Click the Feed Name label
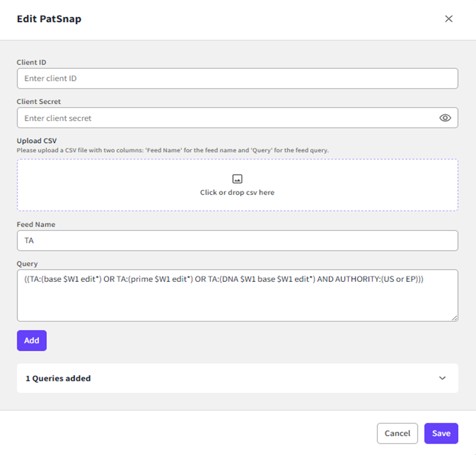The image size is (476, 455). coord(36,224)
